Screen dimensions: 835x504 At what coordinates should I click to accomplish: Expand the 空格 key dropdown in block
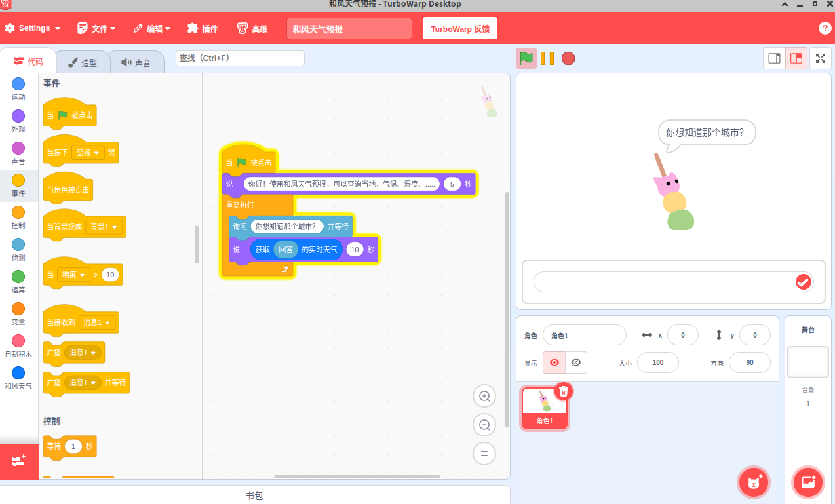(88, 153)
